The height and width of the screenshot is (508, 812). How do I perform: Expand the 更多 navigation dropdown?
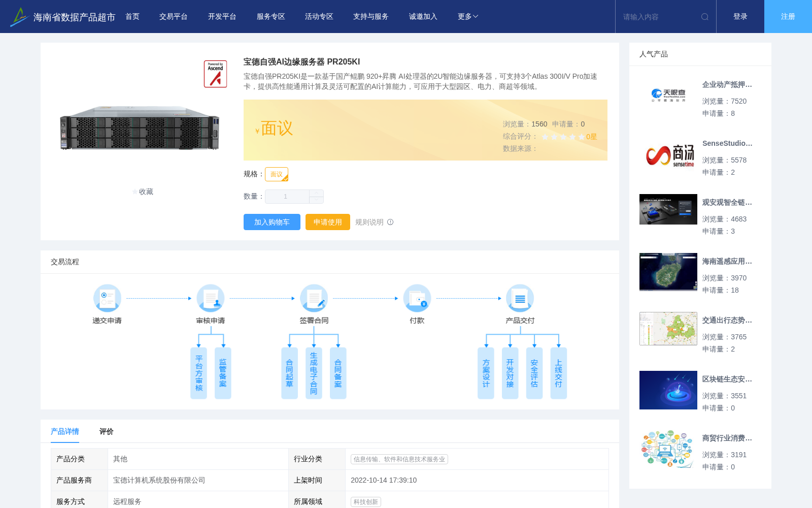point(468,17)
